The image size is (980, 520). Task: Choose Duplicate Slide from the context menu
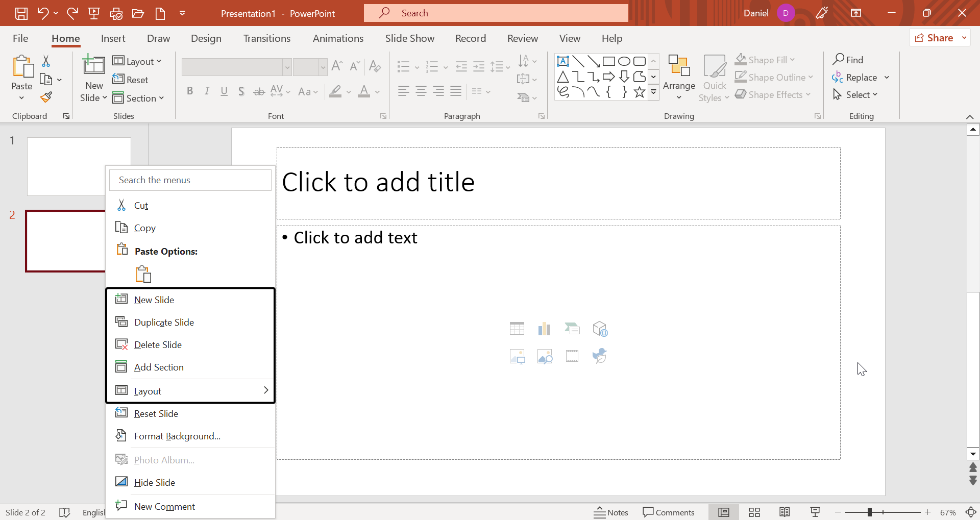click(163, 321)
